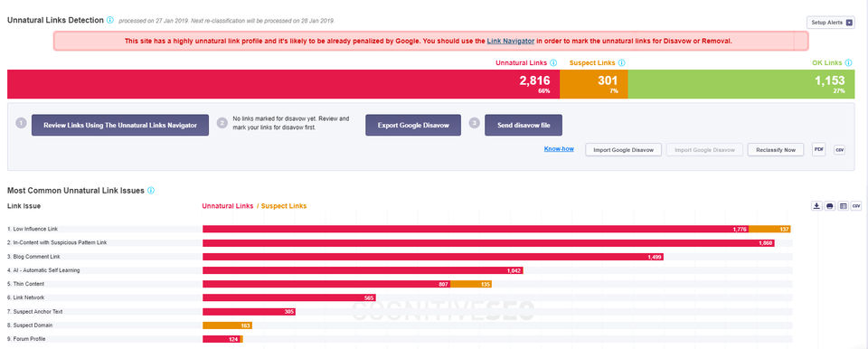Screen dimensions: 868x349
Task: Select the '5. Thin Content' label
Action: (26, 284)
